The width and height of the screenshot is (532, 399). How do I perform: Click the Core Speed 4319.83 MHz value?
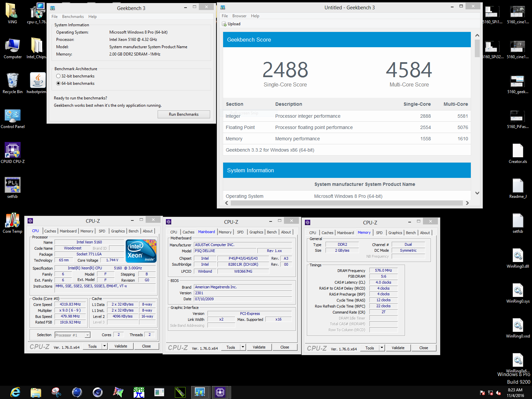[x=70, y=304]
